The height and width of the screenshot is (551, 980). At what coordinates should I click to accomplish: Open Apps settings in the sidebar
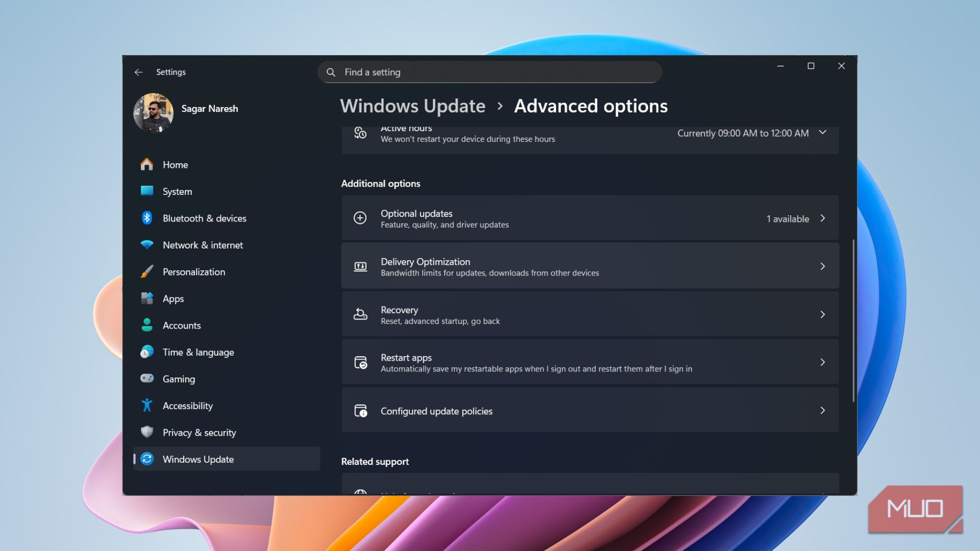[x=227, y=298]
